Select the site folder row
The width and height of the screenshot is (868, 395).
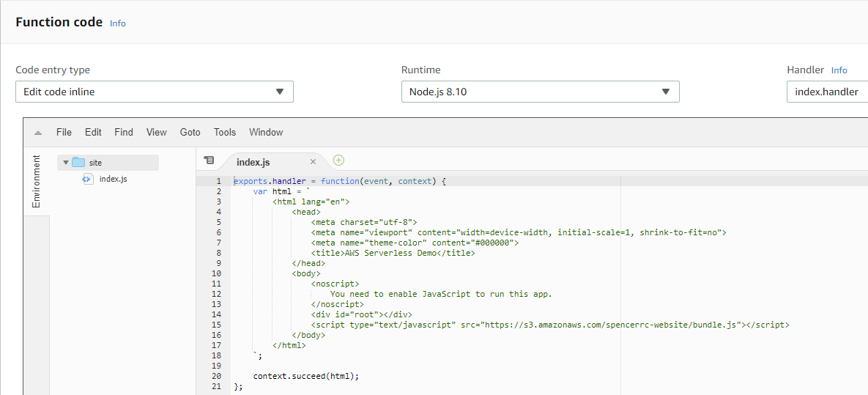click(108, 163)
